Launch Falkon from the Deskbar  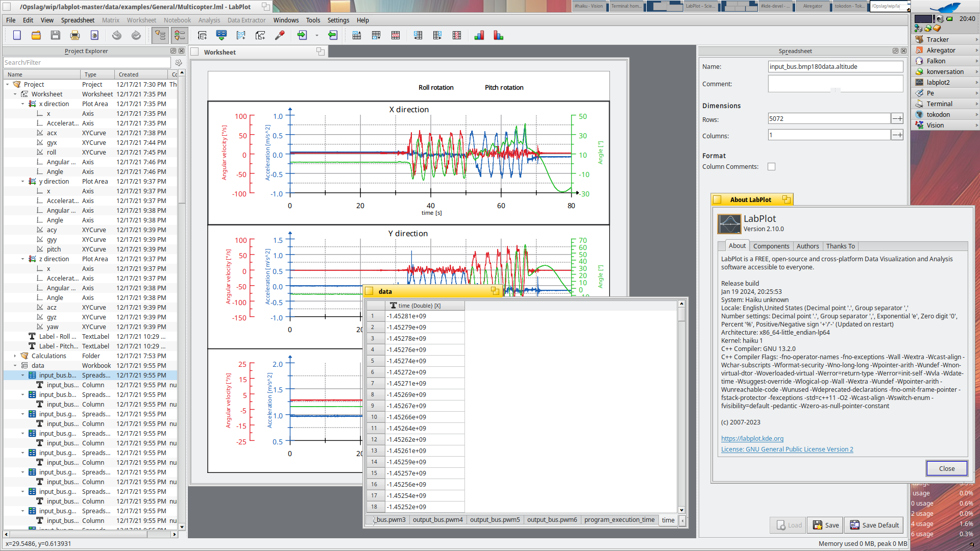pyautogui.click(x=945, y=61)
